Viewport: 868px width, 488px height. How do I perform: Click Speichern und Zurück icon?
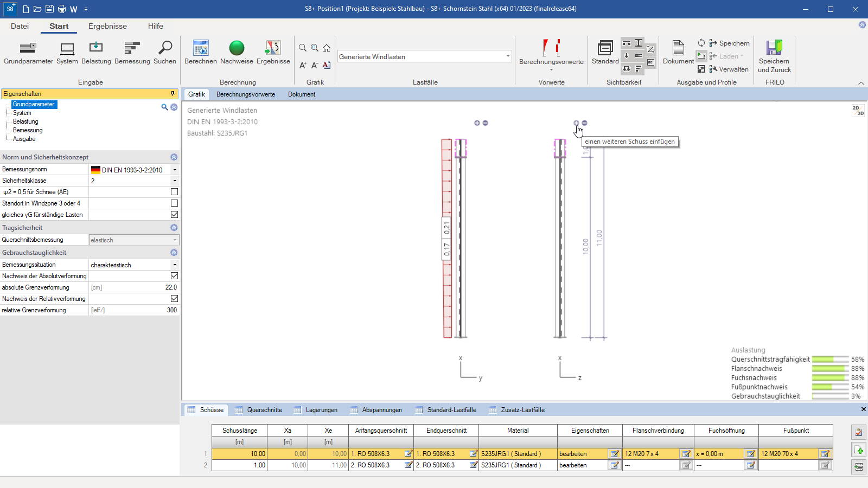(x=774, y=56)
